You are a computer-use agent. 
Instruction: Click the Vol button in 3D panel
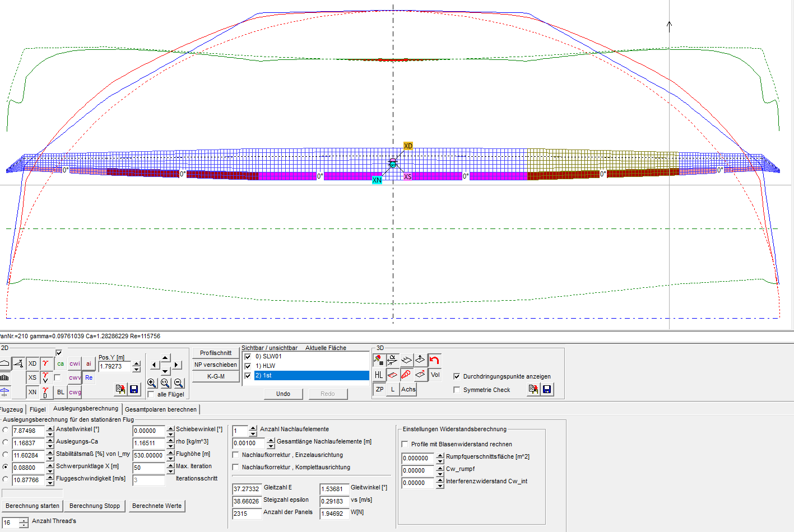tap(435, 375)
